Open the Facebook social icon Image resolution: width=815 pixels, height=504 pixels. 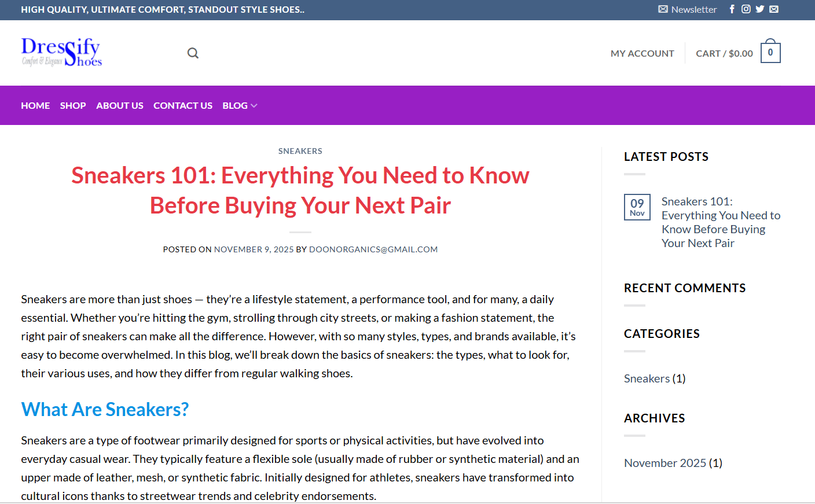pos(732,9)
